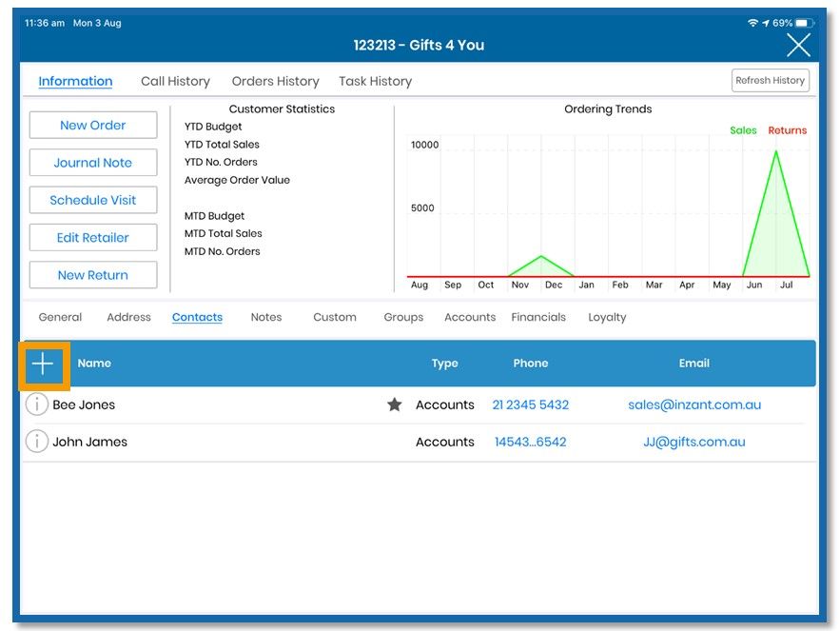Start a New Order
The height and width of the screenshot is (631, 840).
tap(93, 125)
